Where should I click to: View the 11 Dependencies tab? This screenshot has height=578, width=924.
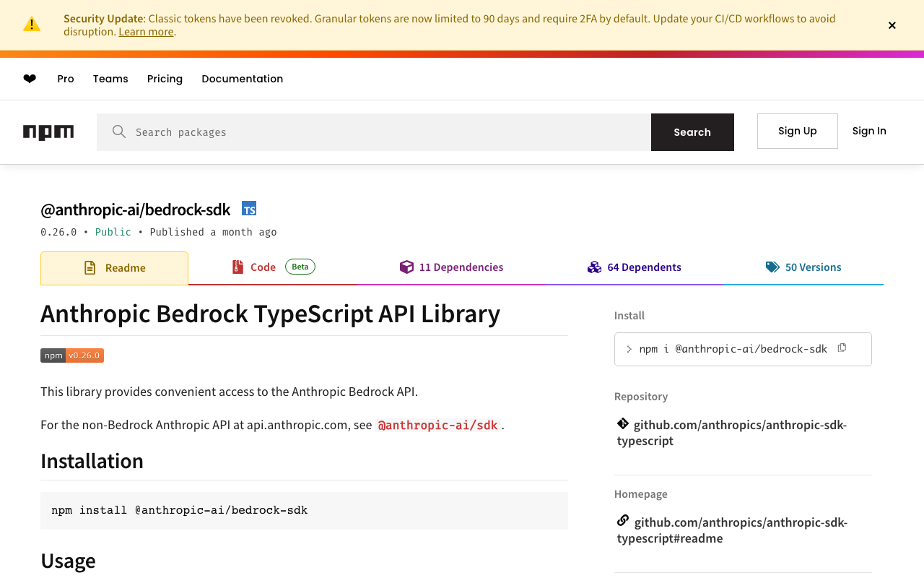[x=452, y=267]
